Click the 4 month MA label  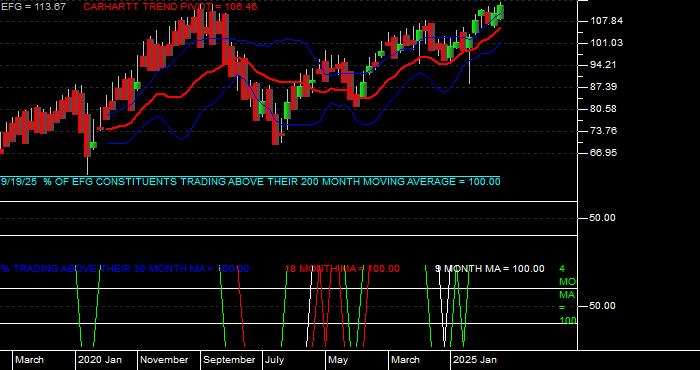point(568,295)
